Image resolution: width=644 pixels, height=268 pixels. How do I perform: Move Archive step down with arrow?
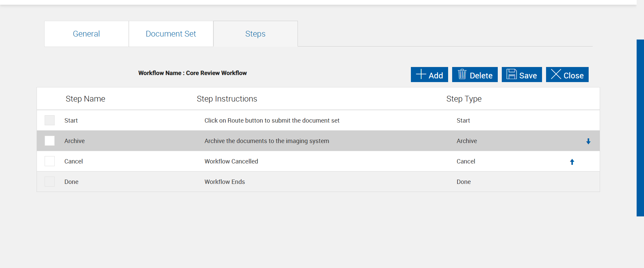(x=588, y=141)
